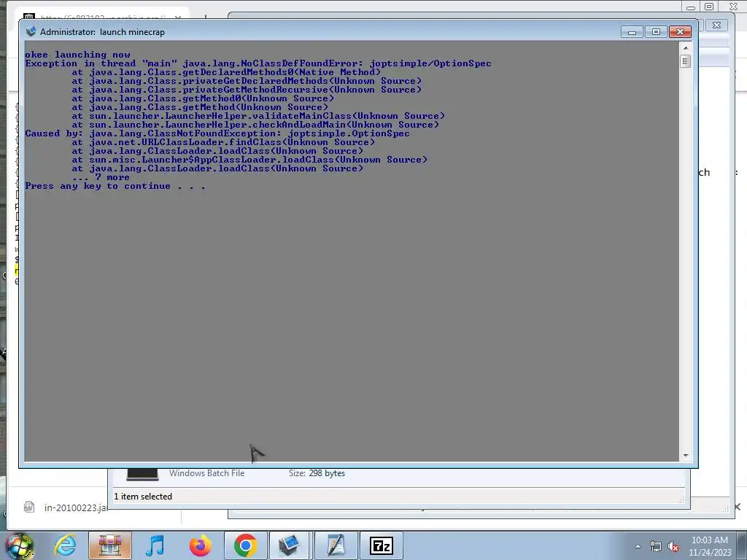Grab the console scrollbar thumb
747x560 pixels.
click(x=686, y=61)
